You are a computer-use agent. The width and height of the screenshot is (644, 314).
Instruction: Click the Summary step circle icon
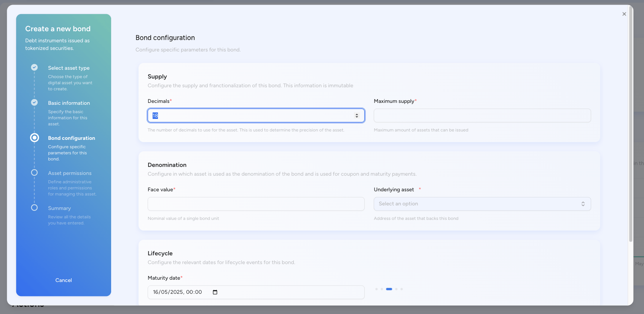34,208
